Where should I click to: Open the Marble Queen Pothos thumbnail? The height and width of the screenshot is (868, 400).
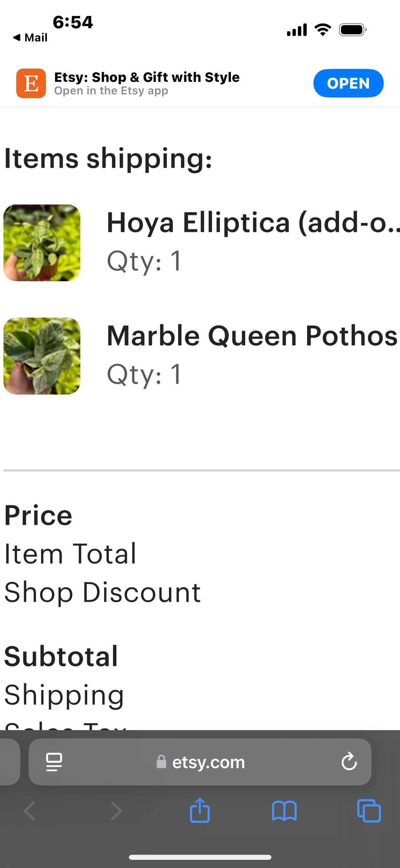tap(42, 356)
